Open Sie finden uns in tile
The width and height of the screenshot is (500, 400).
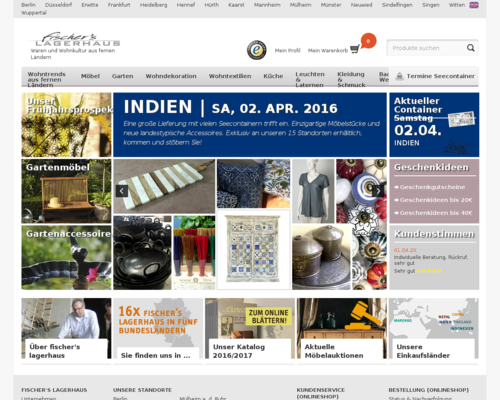[158, 328]
